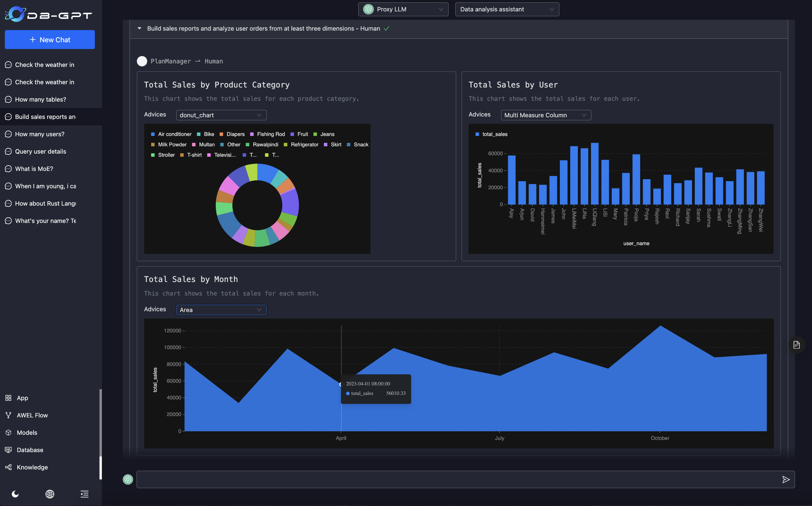Screen dimensions: 812x506
Task: Click the send message arrow icon
Action: tap(785, 479)
